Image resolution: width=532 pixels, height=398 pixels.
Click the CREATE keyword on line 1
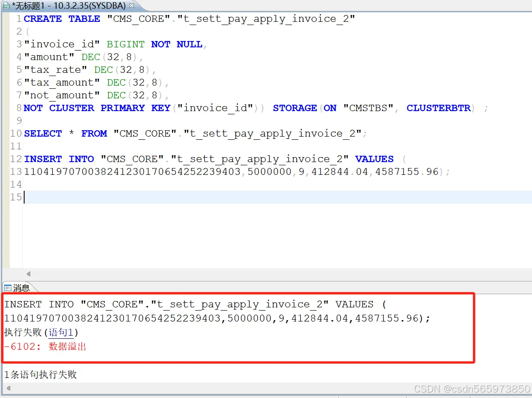[x=43, y=19]
